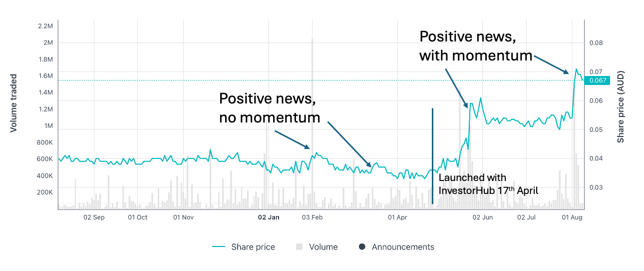Click the 02 Sep date label
This screenshot has height=271, width=644.
tap(94, 217)
